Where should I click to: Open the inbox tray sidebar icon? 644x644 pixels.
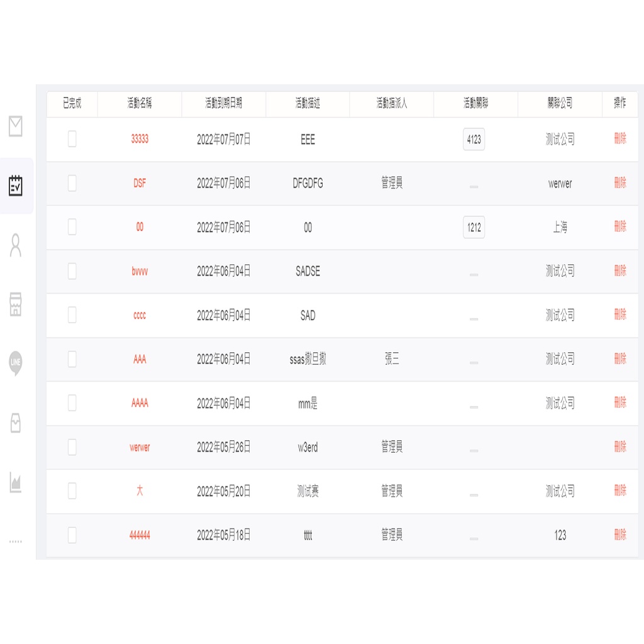16,423
